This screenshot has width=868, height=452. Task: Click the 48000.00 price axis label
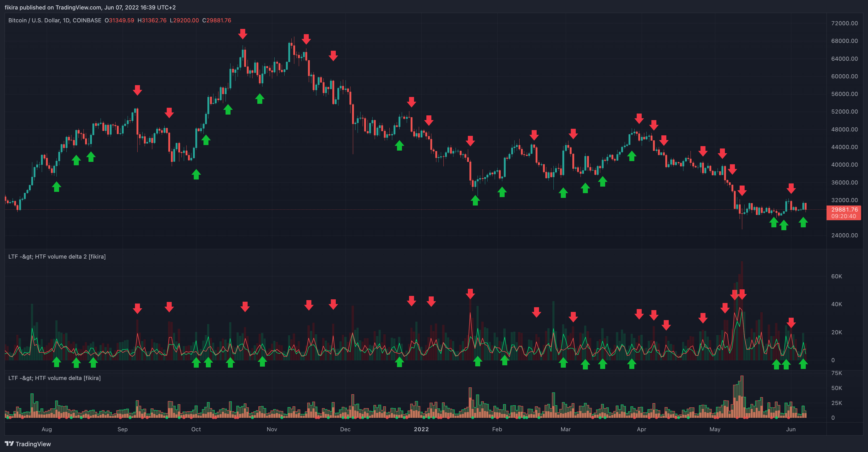(844, 129)
